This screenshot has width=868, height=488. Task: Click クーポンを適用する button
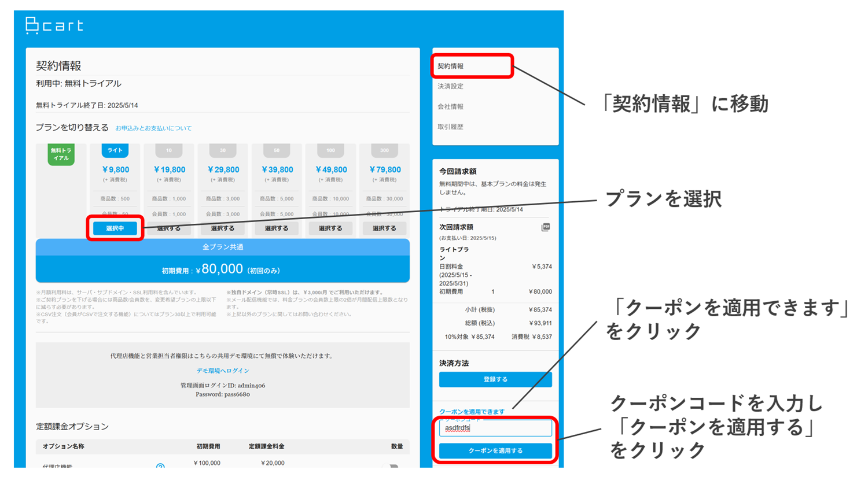(x=495, y=451)
